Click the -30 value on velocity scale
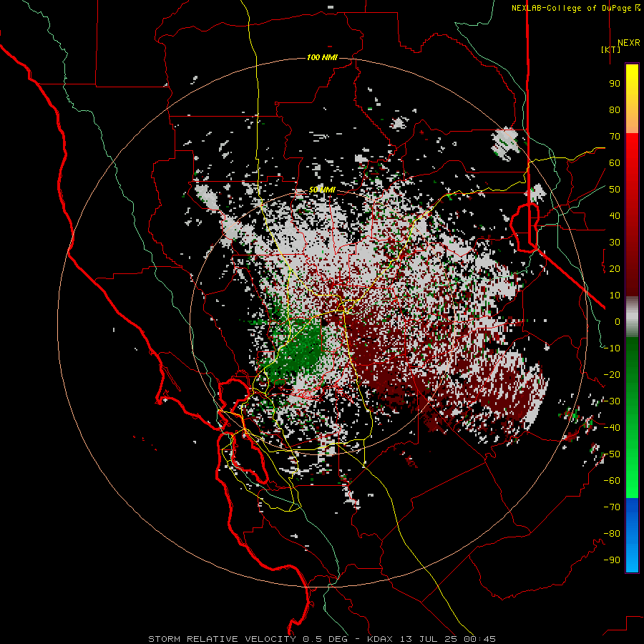Image resolution: width=644 pixels, height=644 pixels. (612, 401)
